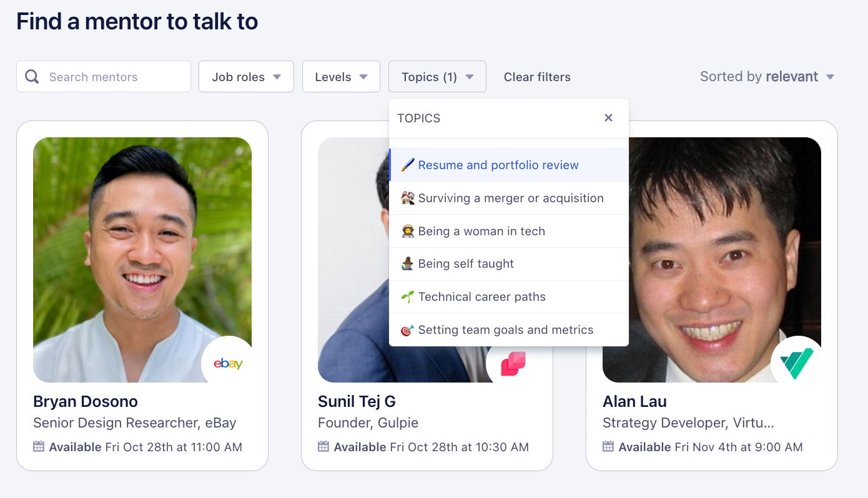Open the Job roles dropdown
Viewport: 868px width, 498px height.
pos(246,76)
